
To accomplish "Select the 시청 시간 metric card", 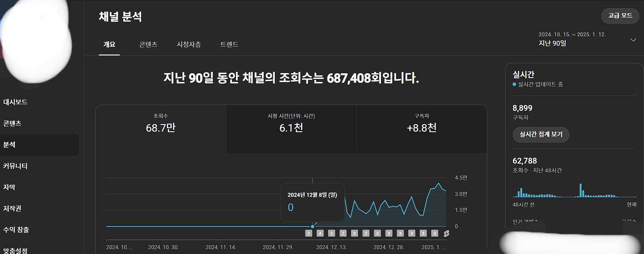I will pyautogui.click(x=291, y=124).
